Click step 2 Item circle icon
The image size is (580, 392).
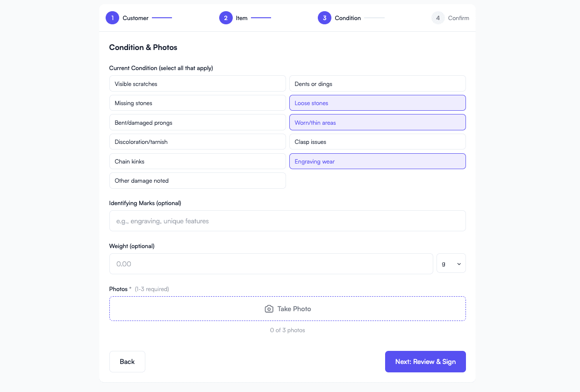pyautogui.click(x=226, y=18)
